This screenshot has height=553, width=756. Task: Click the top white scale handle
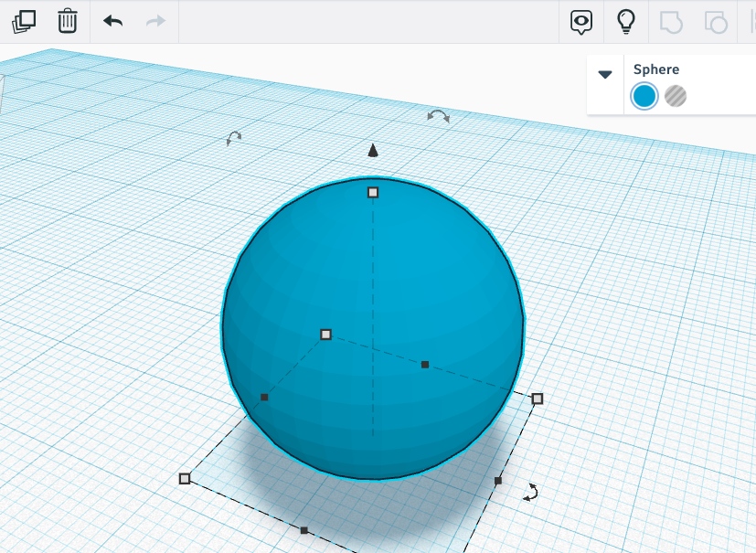click(372, 191)
